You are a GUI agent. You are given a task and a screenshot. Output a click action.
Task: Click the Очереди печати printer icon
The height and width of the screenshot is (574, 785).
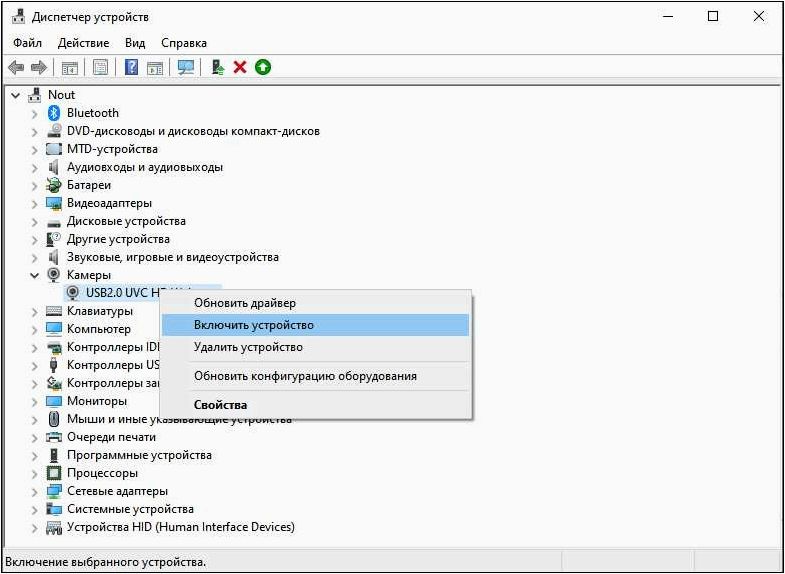click(x=54, y=437)
